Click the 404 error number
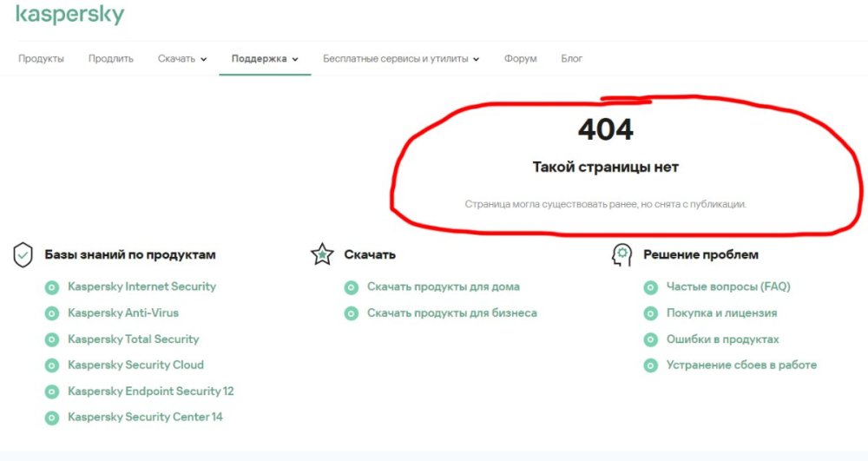Screen dimensions: 868x461 [606, 129]
